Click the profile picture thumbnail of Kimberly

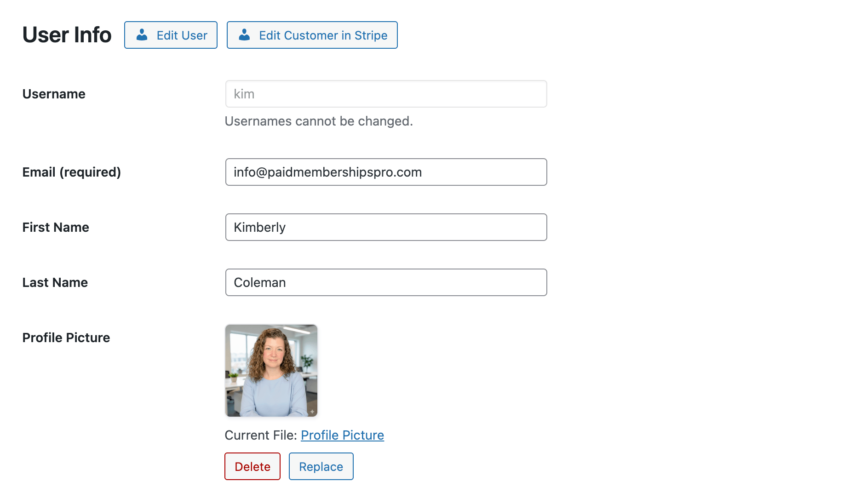point(271,370)
